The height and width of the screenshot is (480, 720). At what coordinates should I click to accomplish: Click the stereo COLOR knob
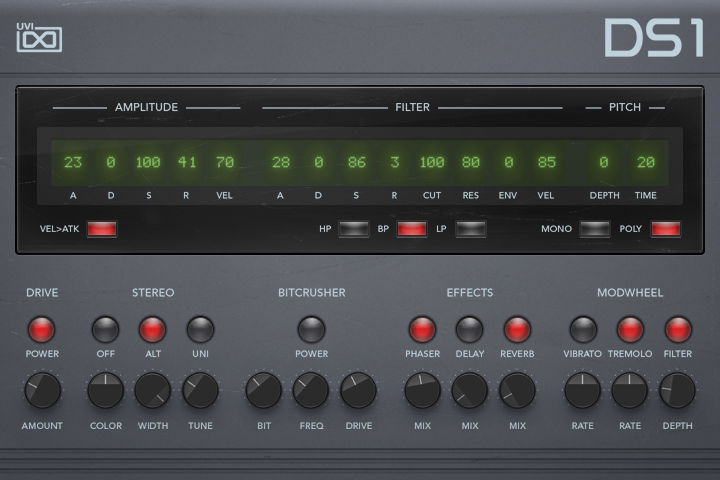point(106,390)
